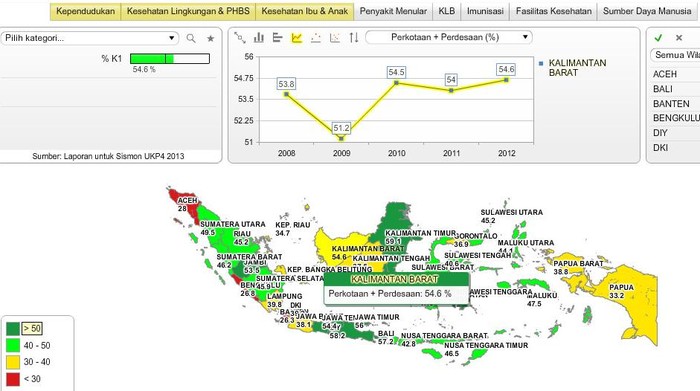Click the dark green > 50 legend swatch
The width and height of the screenshot is (700, 391).
[x=13, y=329]
